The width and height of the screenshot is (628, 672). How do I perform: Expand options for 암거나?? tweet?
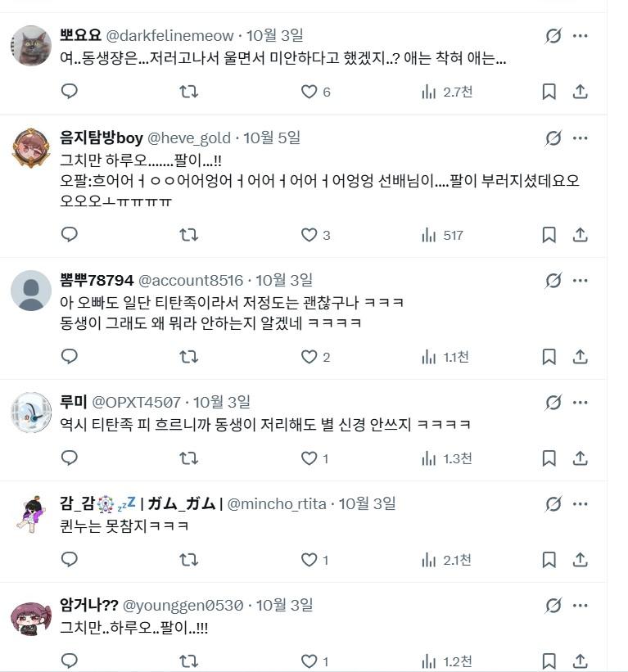[x=580, y=606]
